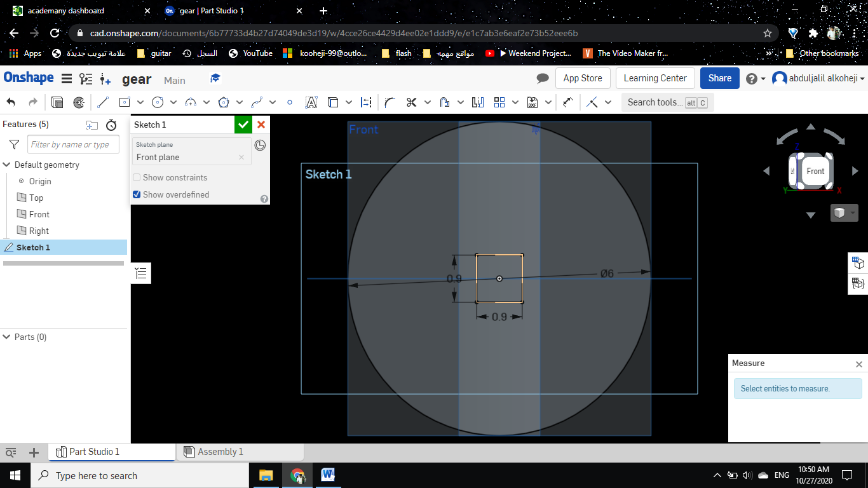Open Word from the Windows taskbar

tap(328, 475)
